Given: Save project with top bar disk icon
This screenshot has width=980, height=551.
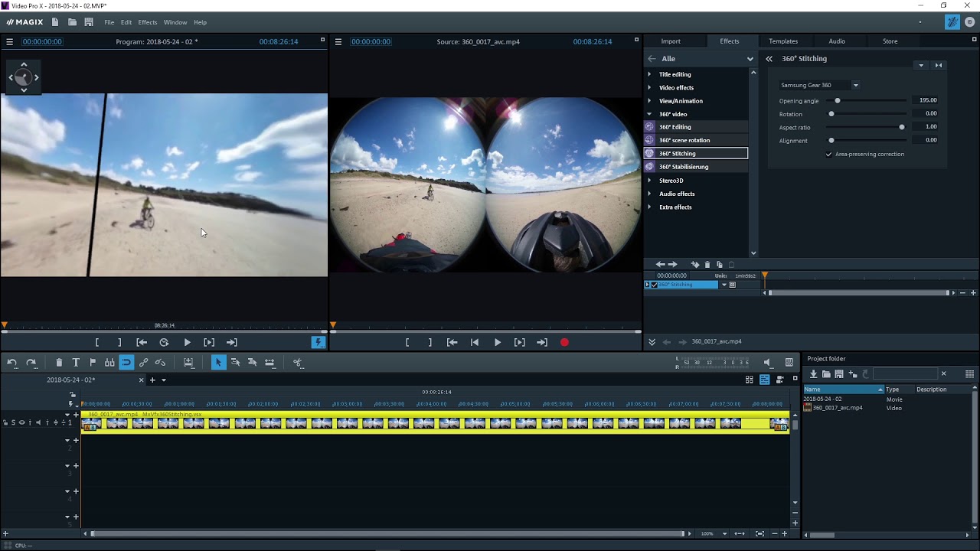Looking at the screenshot, I should 89,22.
